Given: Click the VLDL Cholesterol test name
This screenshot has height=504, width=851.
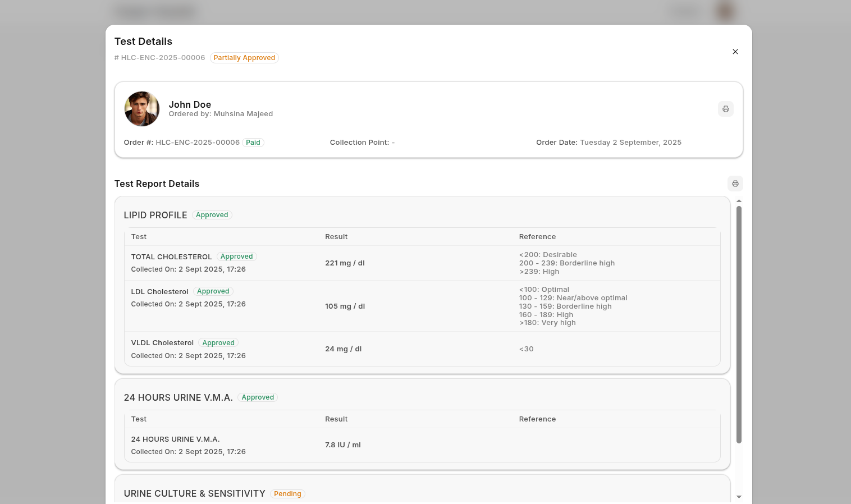Looking at the screenshot, I should click(162, 343).
